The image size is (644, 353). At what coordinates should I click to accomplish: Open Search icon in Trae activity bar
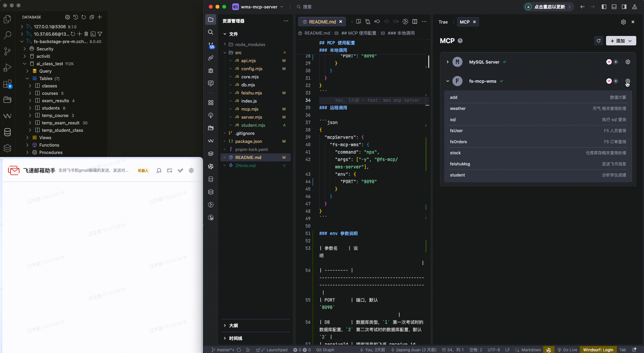(x=211, y=32)
